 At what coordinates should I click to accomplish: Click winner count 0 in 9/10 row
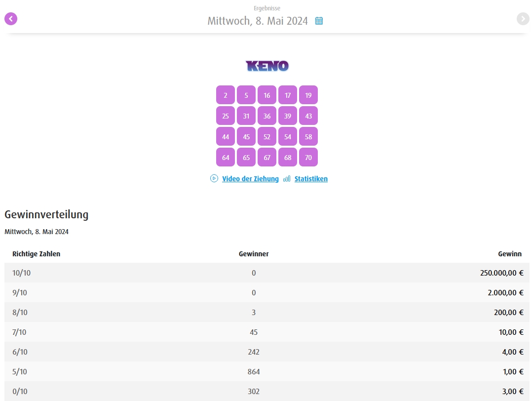pyautogui.click(x=254, y=293)
